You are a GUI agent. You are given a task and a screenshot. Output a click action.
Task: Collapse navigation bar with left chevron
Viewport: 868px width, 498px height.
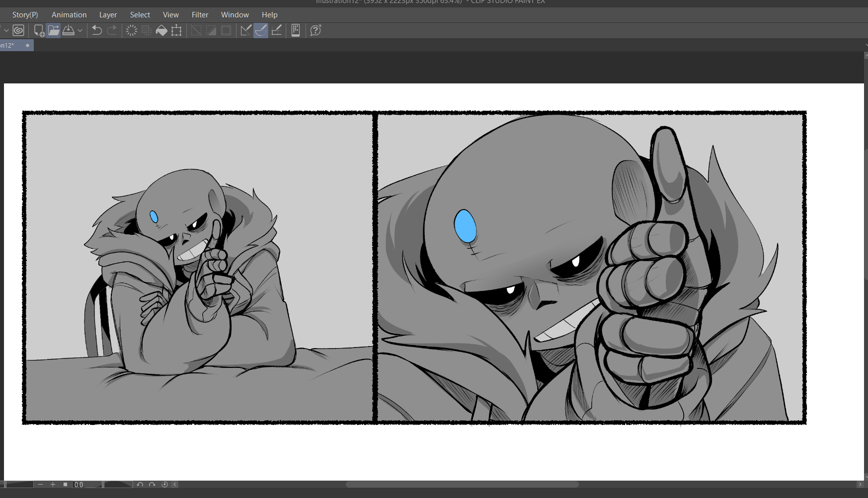click(x=175, y=485)
